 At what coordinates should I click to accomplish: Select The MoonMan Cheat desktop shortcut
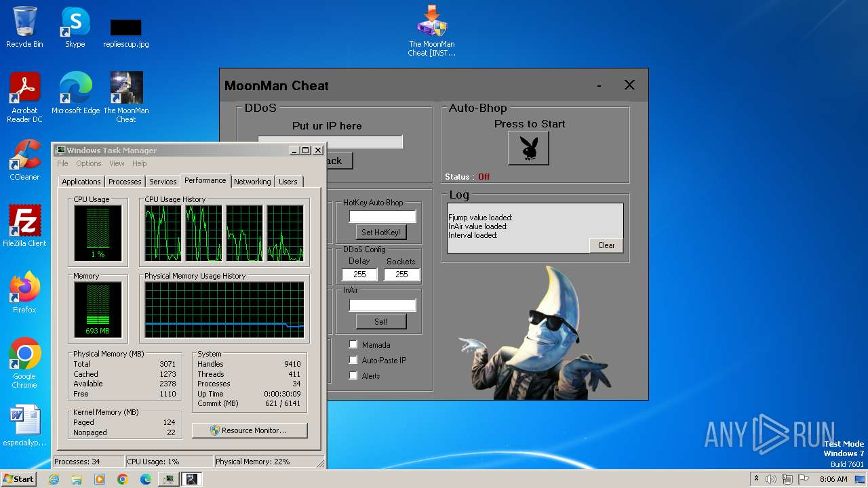[126, 98]
